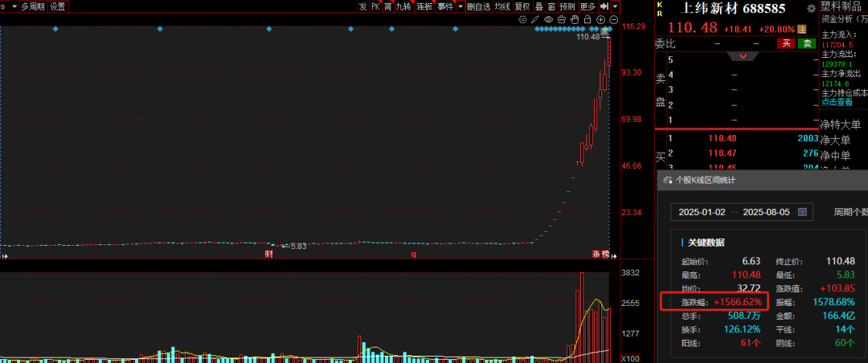Open the toolbox briefcase icon
The image size is (868, 363).
point(561,19)
